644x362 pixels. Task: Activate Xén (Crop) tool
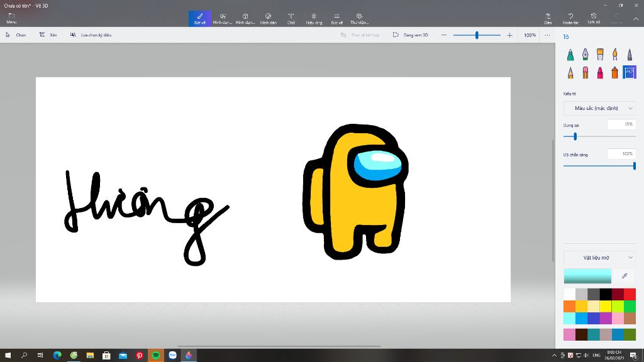[x=48, y=35]
